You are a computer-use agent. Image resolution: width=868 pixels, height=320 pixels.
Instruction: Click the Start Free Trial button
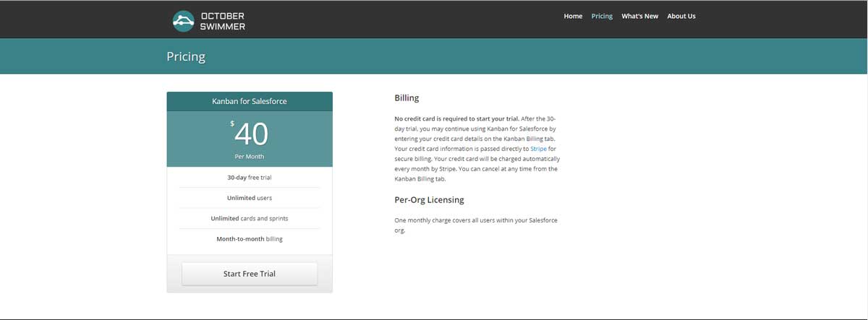tap(250, 274)
